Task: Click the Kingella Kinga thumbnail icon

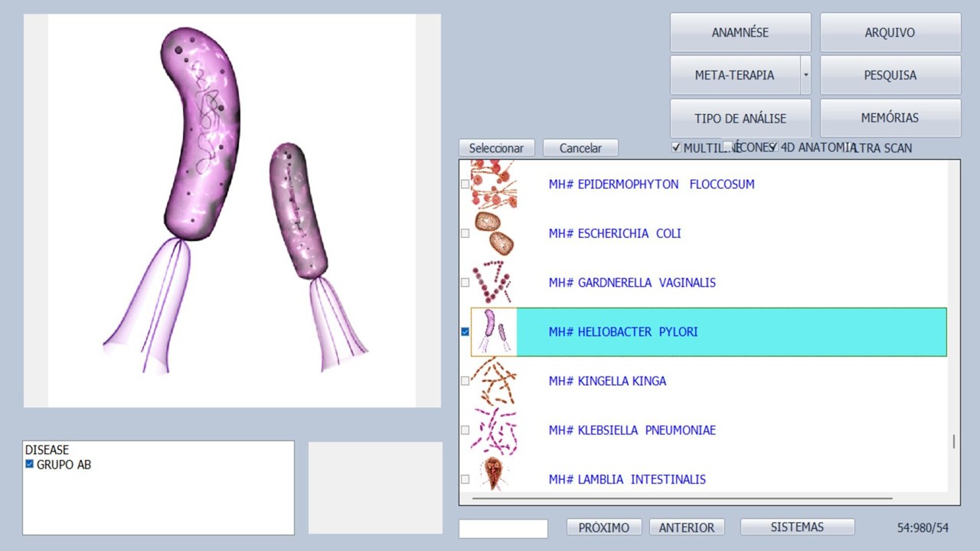Action: click(x=493, y=381)
